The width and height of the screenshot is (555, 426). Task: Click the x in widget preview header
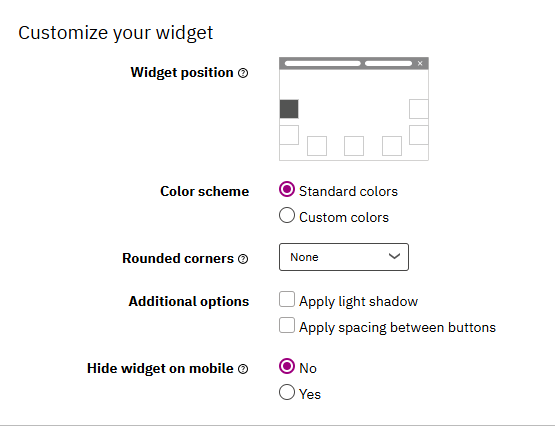420,63
